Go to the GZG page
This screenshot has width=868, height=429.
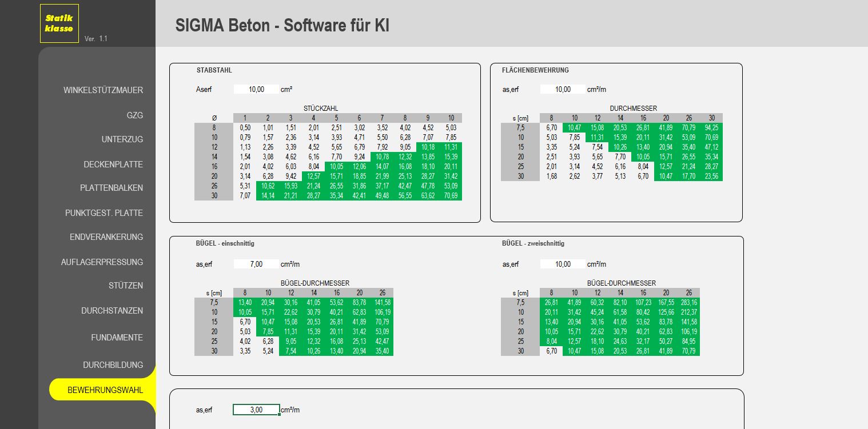tap(134, 115)
